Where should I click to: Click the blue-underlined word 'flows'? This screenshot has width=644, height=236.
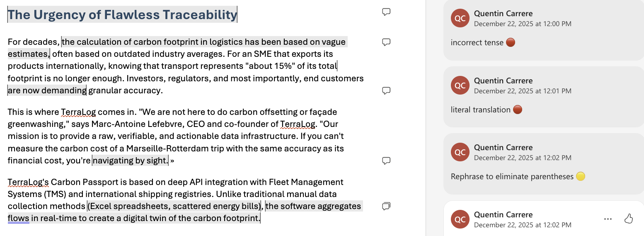pos(18,218)
